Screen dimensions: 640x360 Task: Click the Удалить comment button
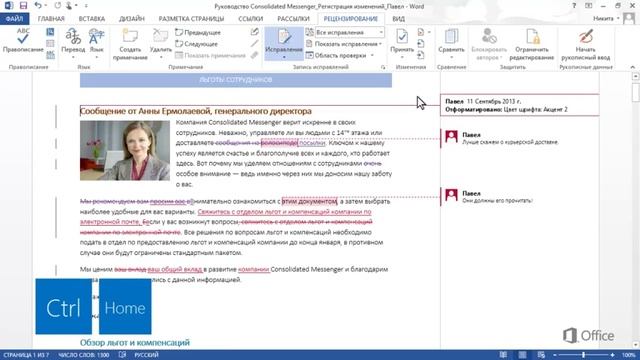160,43
